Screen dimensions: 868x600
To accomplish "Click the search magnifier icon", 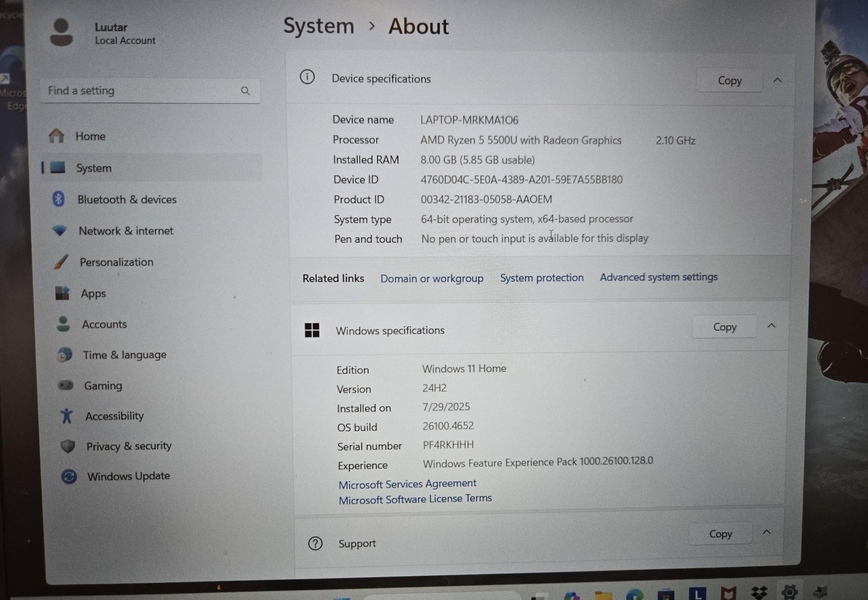I will click(245, 91).
